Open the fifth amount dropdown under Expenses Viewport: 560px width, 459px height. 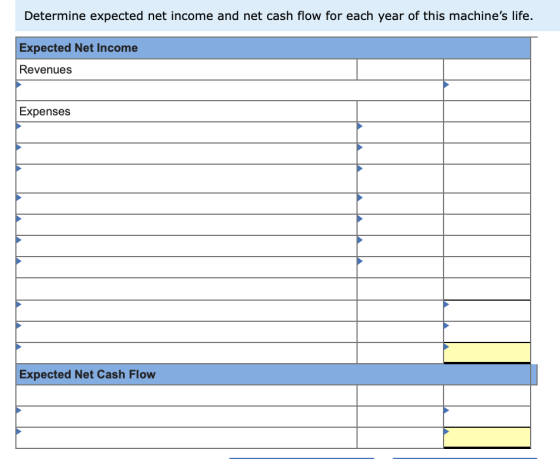click(400, 225)
